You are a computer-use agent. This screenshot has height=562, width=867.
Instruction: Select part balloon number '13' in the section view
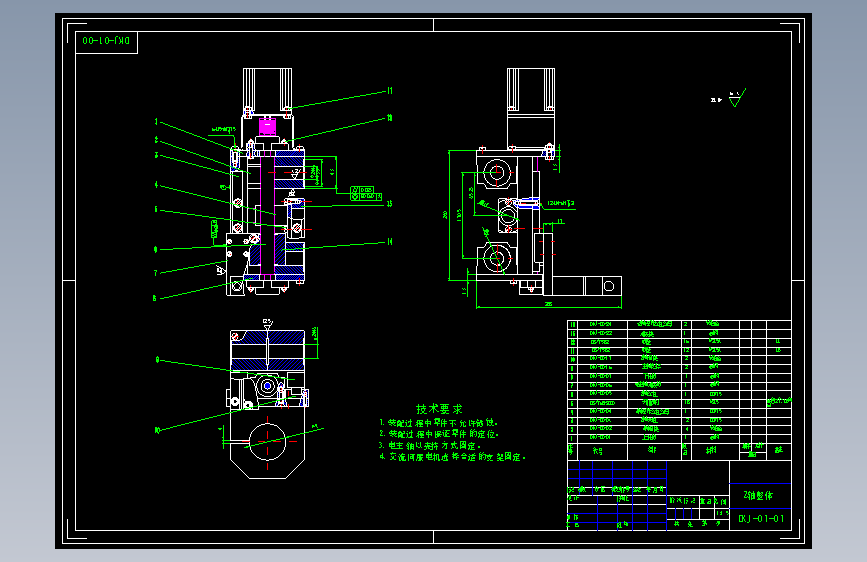click(x=389, y=204)
